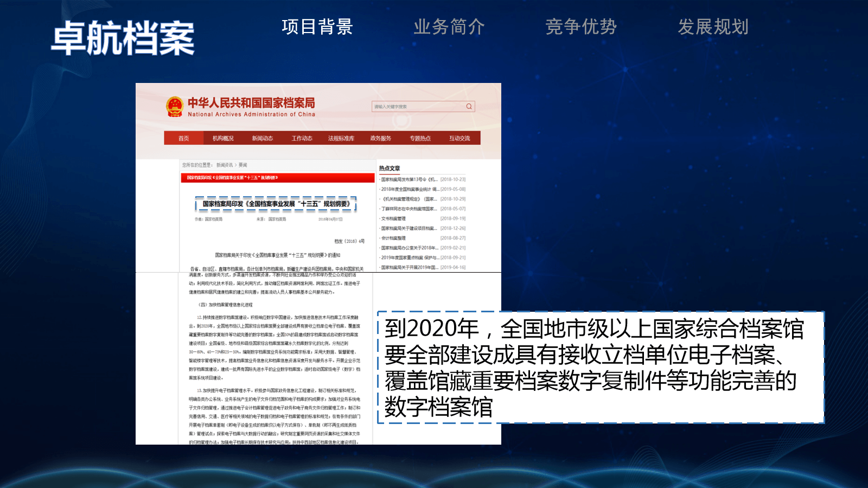Image resolution: width=868 pixels, height=488 pixels.
Task: Open 会计档案整理 hot article link
Action: pyautogui.click(x=393, y=238)
